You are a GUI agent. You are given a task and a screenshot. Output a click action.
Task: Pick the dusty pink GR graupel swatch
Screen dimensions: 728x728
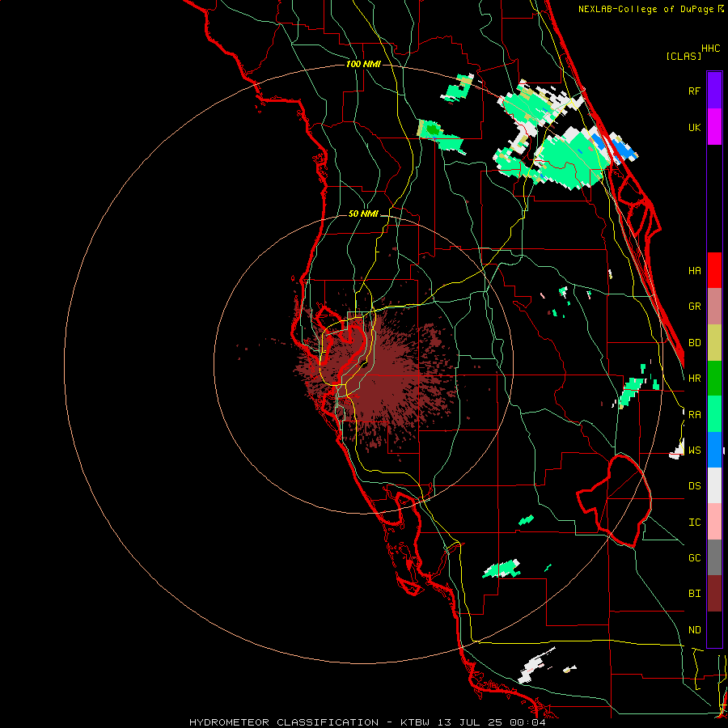(714, 307)
